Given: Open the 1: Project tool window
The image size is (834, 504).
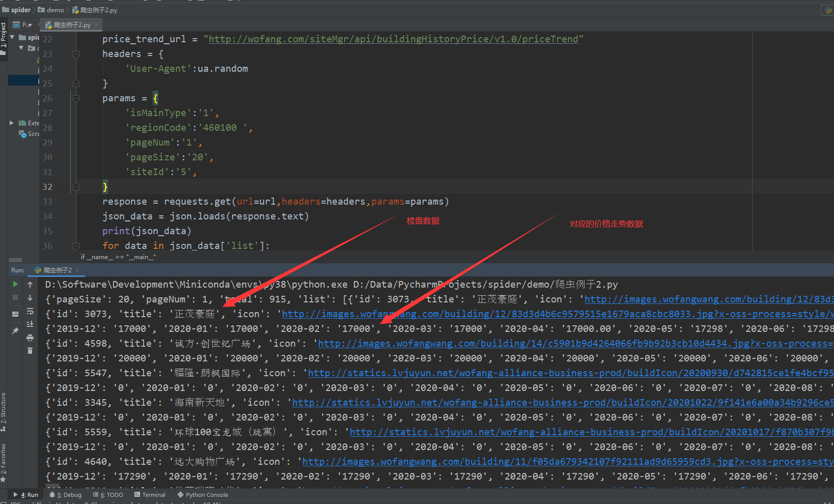Looking at the screenshot, I should (4, 36).
